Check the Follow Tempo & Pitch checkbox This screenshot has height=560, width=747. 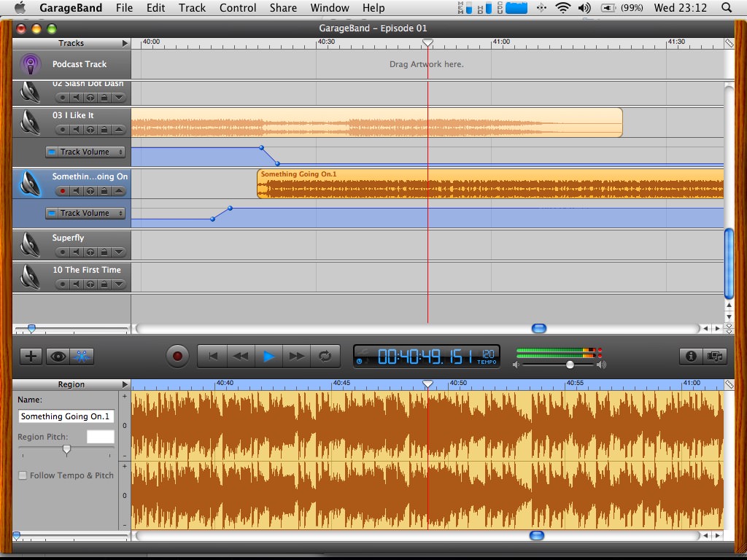point(23,475)
